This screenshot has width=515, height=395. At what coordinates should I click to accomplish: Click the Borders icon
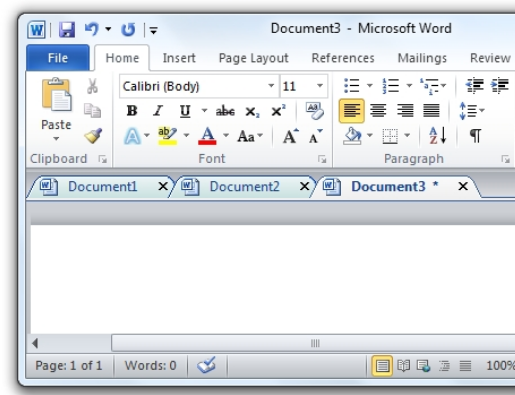390,136
